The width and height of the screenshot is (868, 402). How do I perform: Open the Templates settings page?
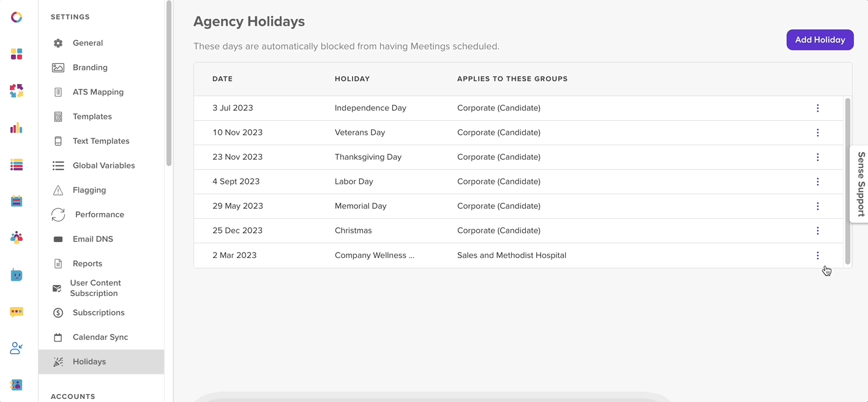[x=92, y=116]
